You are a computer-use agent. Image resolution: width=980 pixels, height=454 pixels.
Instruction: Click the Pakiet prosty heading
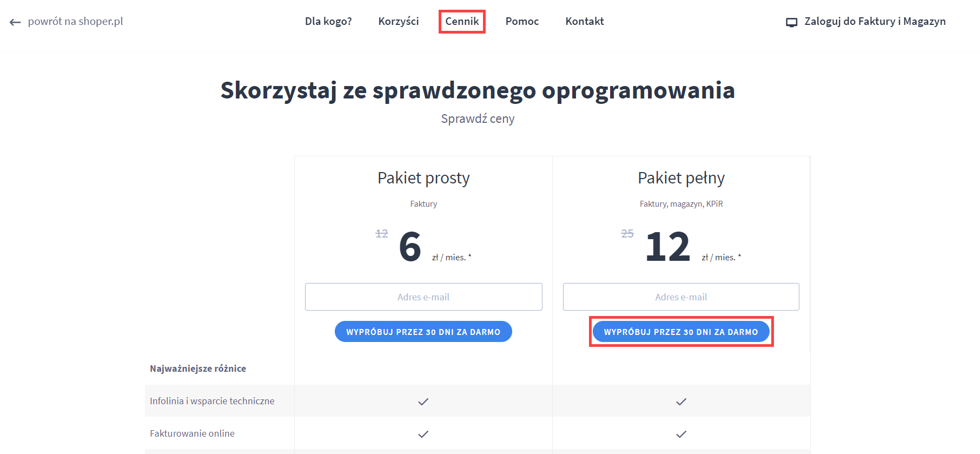(423, 178)
